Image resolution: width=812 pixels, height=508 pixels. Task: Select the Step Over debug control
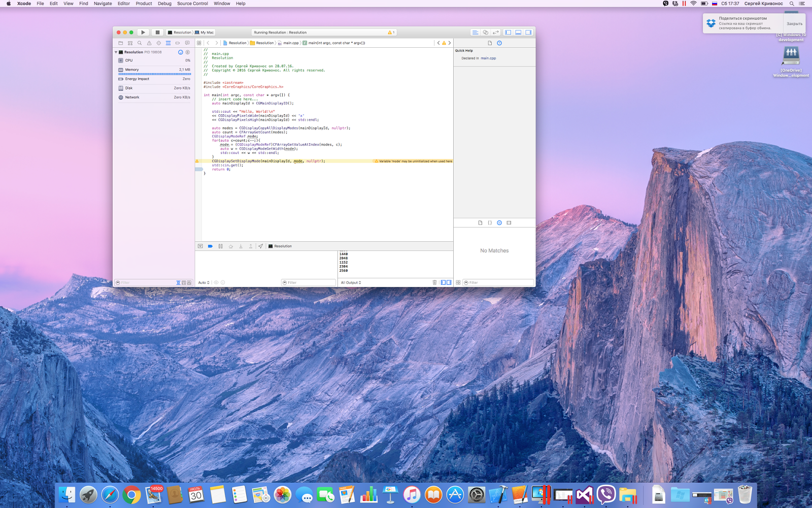(x=230, y=246)
